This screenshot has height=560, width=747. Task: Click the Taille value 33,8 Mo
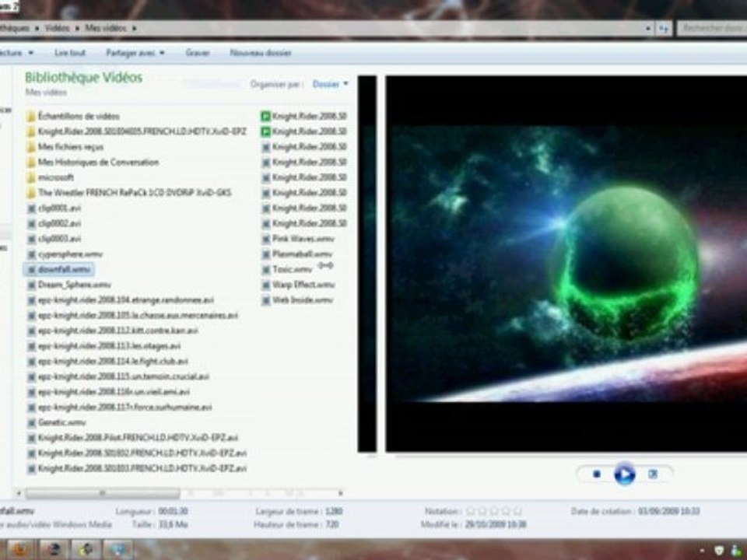(x=173, y=524)
